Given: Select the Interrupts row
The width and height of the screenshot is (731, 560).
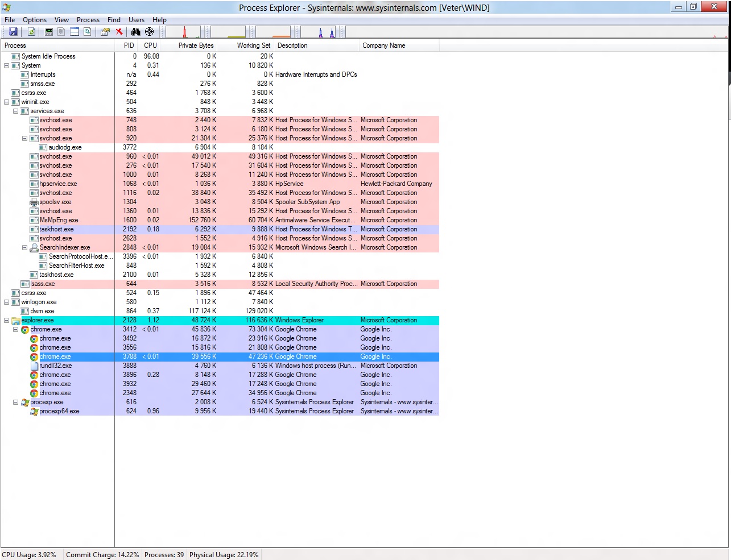Looking at the screenshot, I should 220,74.
